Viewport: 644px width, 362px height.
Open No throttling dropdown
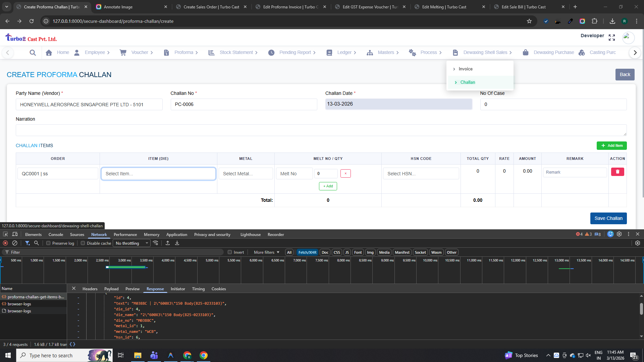(132, 243)
